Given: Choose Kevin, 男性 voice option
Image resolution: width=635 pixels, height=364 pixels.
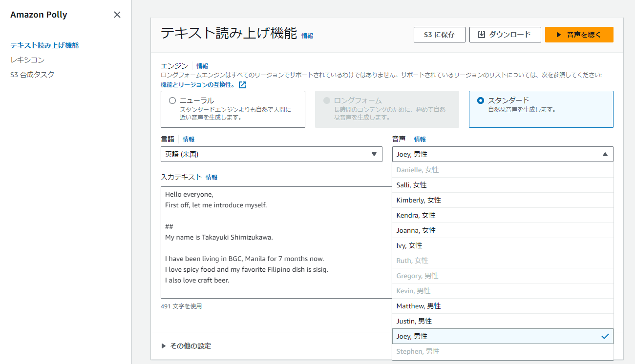Looking at the screenshot, I should [503, 291].
